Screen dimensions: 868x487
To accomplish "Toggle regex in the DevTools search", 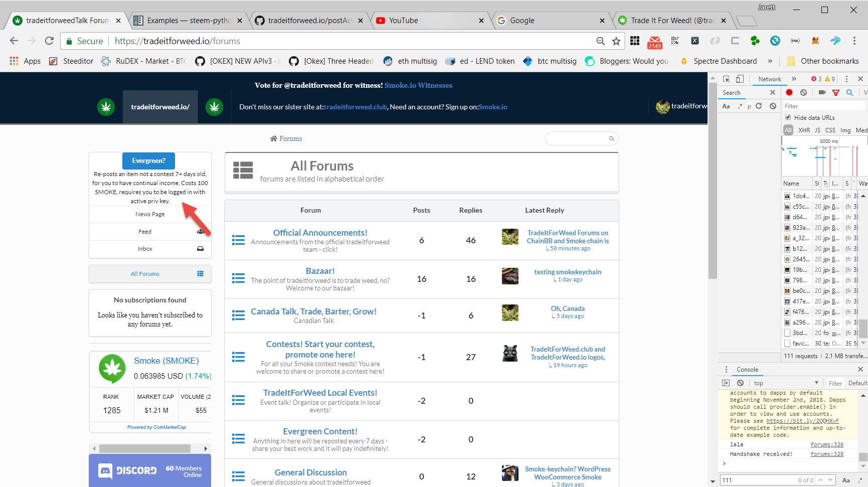I will click(740, 106).
